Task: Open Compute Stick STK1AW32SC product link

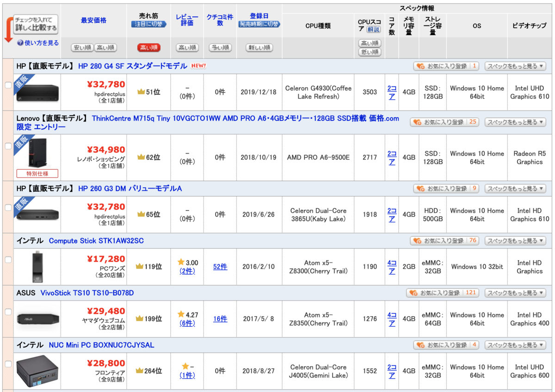Action: click(x=96, y=241)
